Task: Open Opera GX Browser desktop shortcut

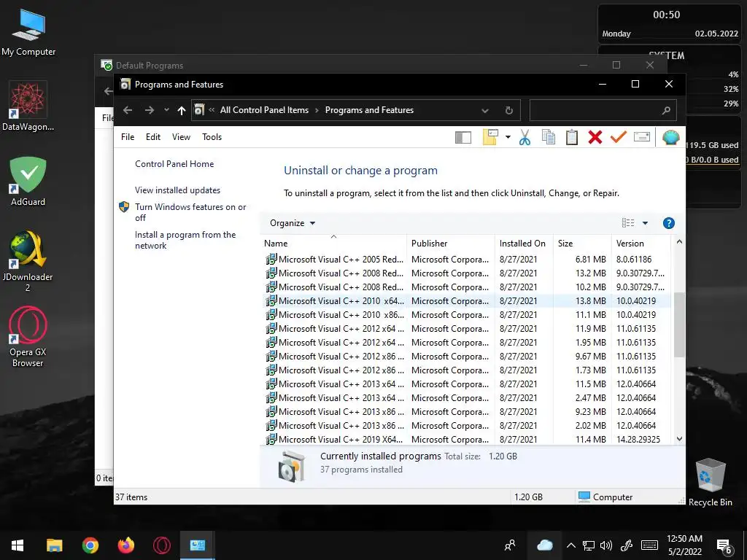Action: [x=28, y=337]
